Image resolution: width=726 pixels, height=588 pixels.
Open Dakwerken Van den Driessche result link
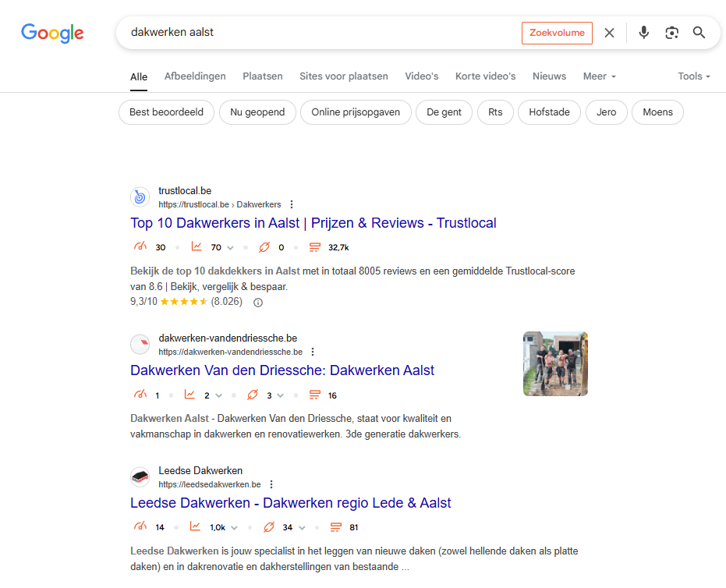(x=282, y=370)
